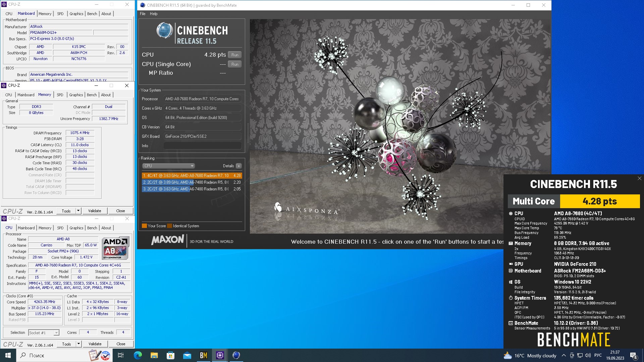Viewport: 644px width, 362px height.
Task: Click the MAXON logo in Cinebench
Action: (167, 240)
